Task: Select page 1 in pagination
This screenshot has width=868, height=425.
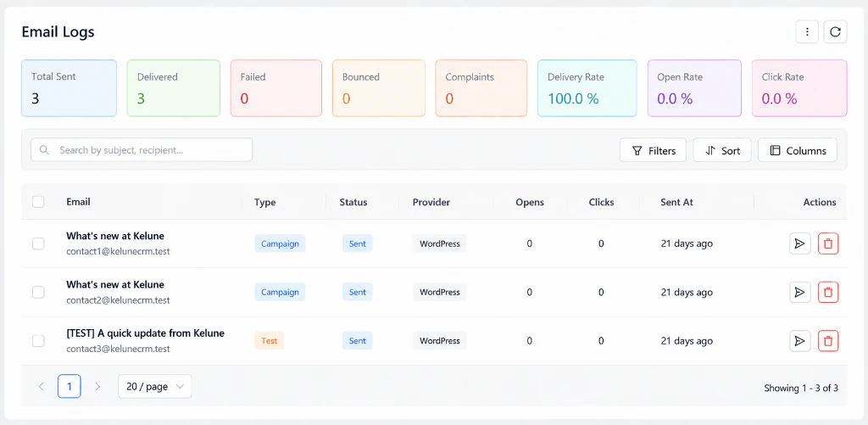Action: [x=70, y=387]
